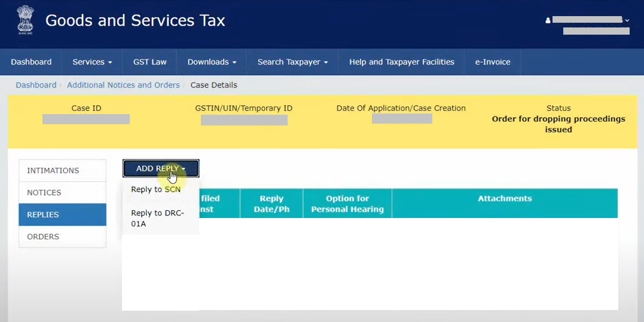Image resolution: width=644 pixels, height=322 pixels.
Task: Go to the Dashboard menu item
Action: 31,62
